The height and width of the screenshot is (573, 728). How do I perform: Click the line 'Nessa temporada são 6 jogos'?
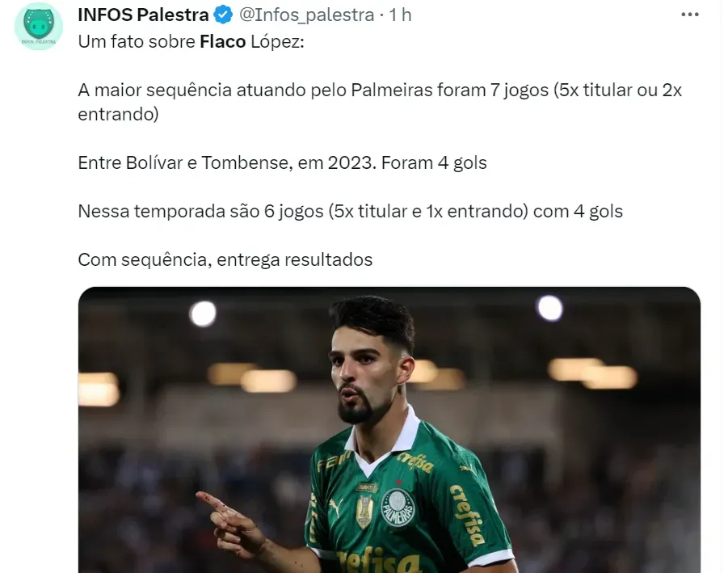coord(350,211)
